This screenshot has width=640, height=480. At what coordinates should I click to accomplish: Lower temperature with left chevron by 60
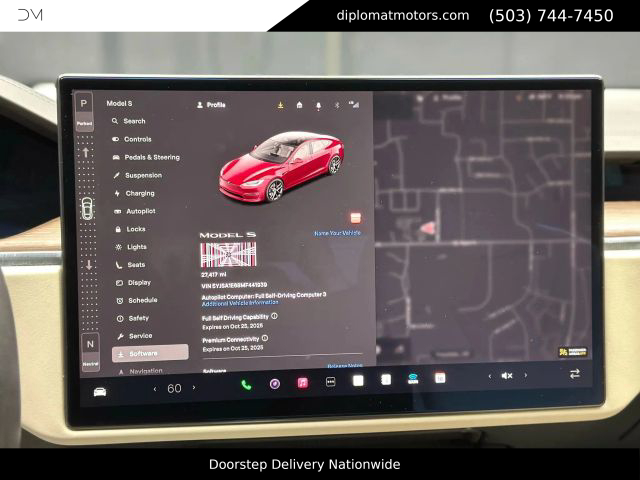click(x=155, y=389)
